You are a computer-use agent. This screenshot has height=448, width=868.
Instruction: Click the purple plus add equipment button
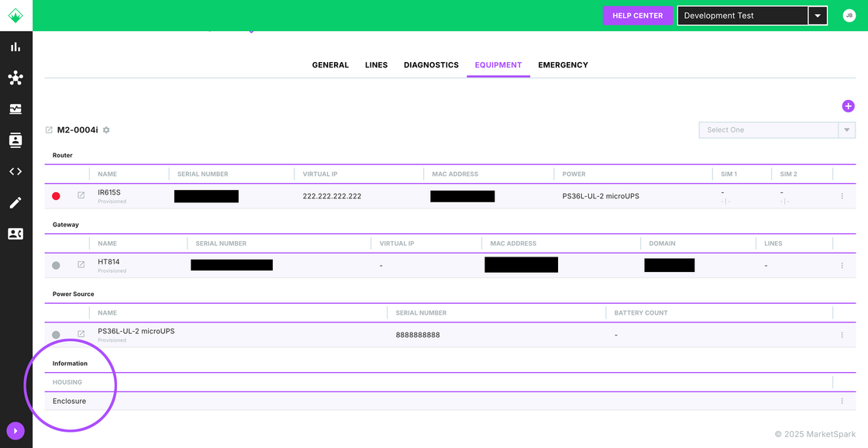848,106
